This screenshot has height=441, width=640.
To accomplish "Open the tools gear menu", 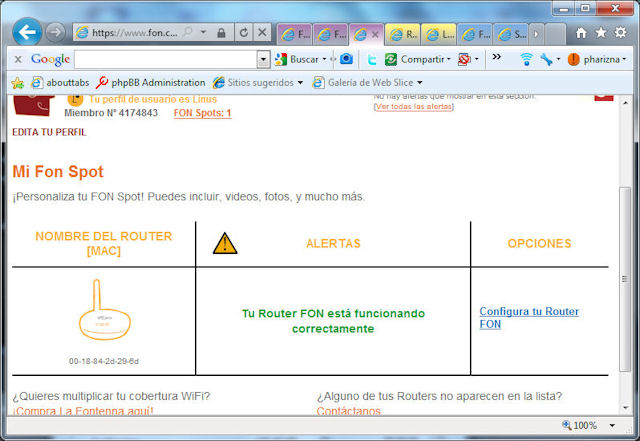I will tap(620, 33).
